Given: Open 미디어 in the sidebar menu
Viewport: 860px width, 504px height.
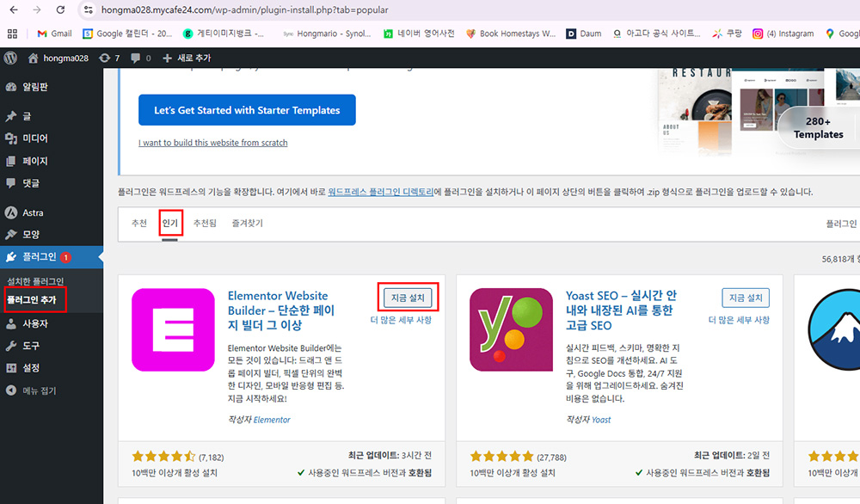Looking at the screenshot, I should coord(35,138).
